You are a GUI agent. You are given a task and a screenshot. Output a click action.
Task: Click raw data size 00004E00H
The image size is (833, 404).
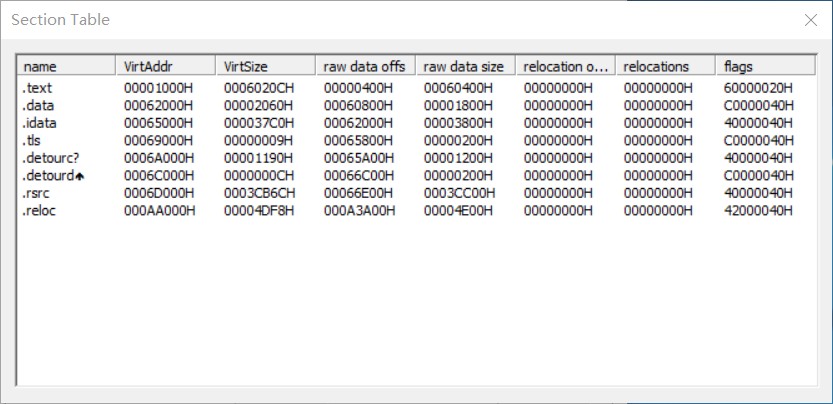coord(458,211)
